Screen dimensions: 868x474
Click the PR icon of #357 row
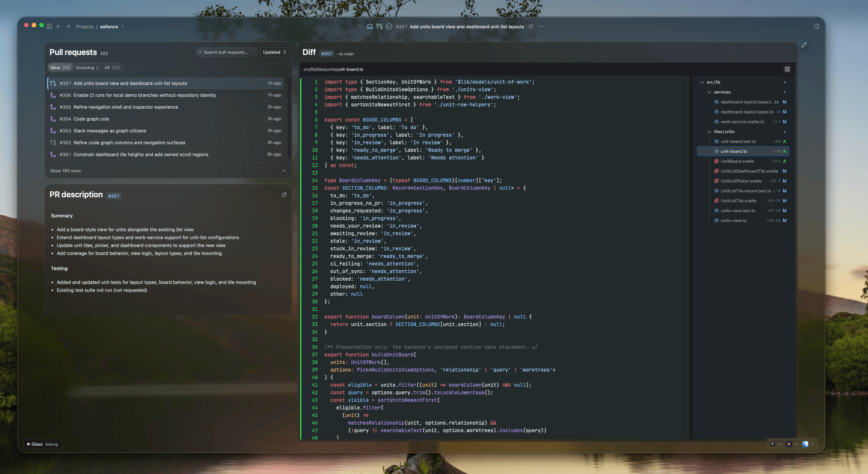coord(53,83)
